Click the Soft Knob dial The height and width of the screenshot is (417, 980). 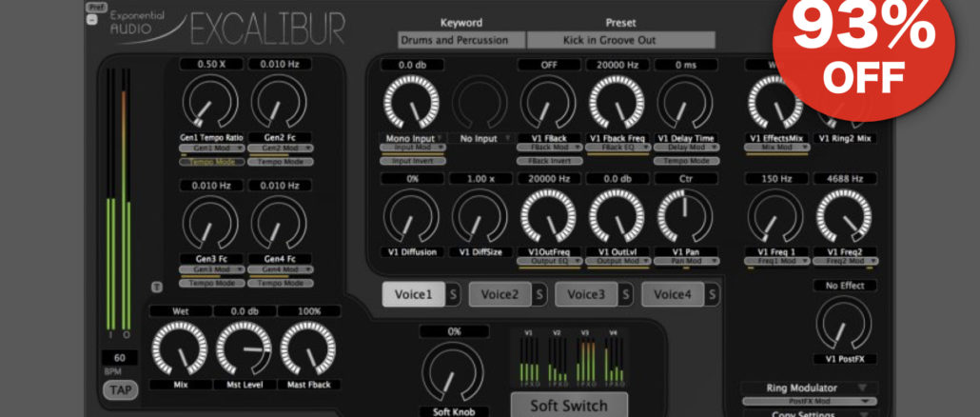click(x=453, y=371)
